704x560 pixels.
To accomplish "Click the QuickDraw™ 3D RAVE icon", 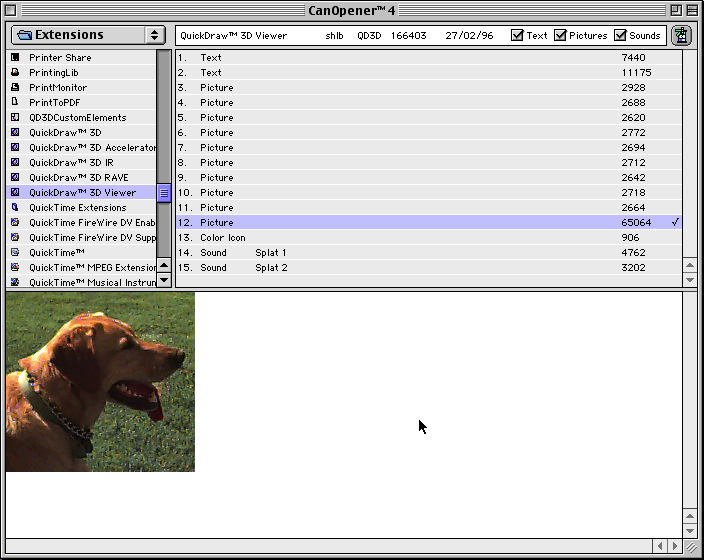I will 15,177.
